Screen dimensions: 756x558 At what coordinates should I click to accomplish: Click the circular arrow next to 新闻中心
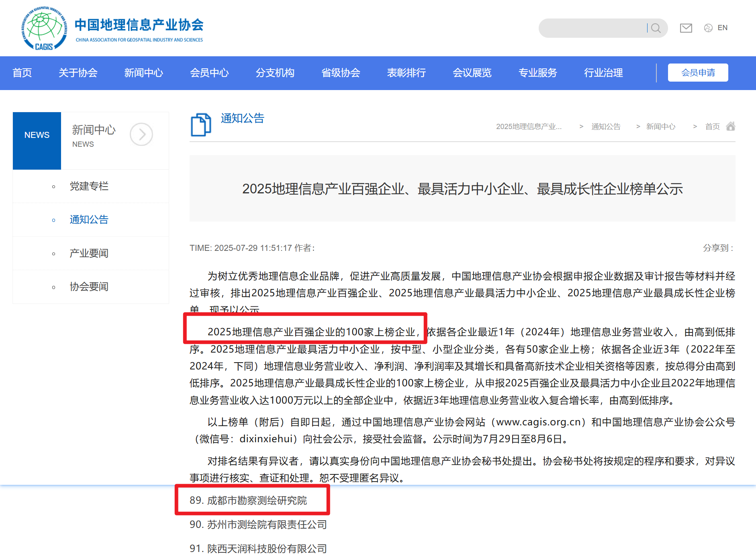coord(141,134)
